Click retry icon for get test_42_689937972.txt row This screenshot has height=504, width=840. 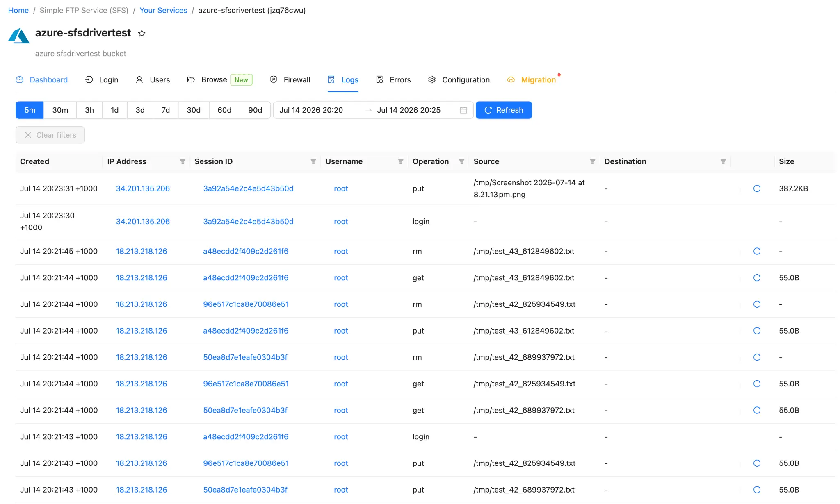757,410
